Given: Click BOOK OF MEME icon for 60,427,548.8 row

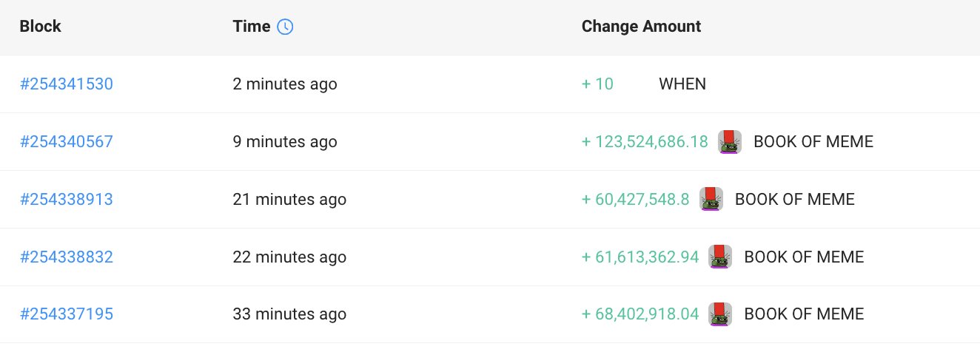Looking at the screenshot, I should pos(711,200).
